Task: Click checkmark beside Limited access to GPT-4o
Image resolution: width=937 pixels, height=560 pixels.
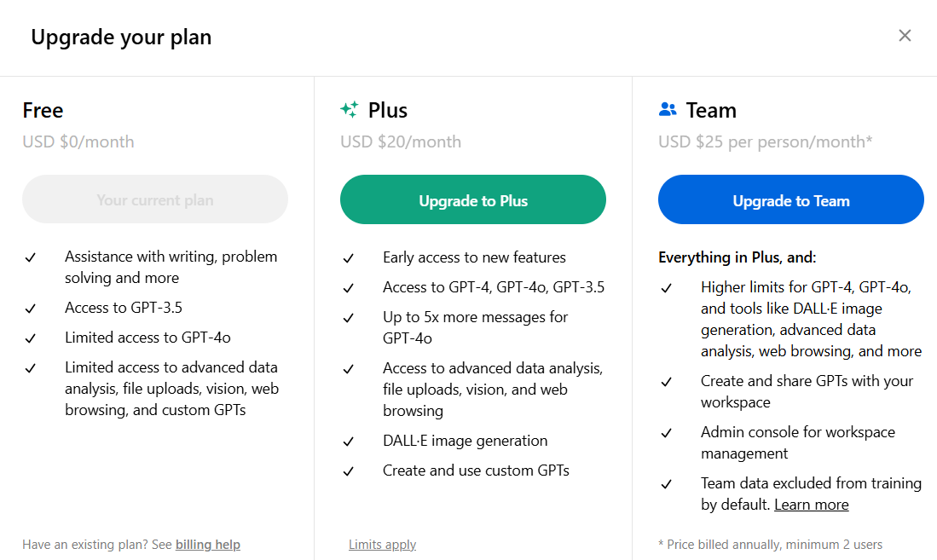Action: [x=31, y=338]
